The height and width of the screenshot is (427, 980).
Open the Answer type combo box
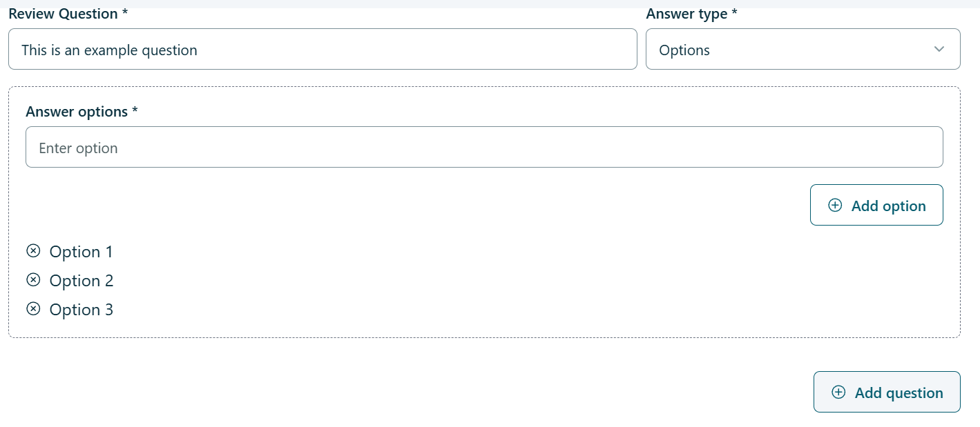coord(803,49)
